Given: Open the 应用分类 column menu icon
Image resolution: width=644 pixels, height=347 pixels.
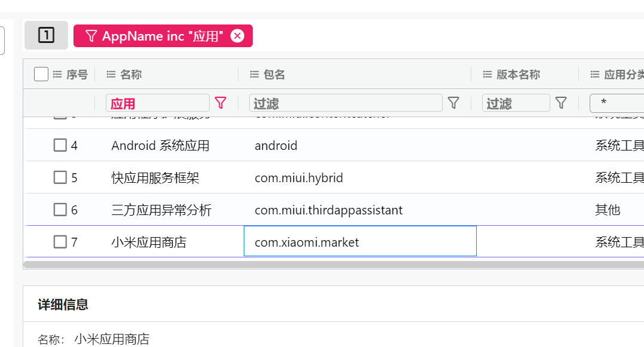Looking at the screenshot, I should tap(595, 74).
